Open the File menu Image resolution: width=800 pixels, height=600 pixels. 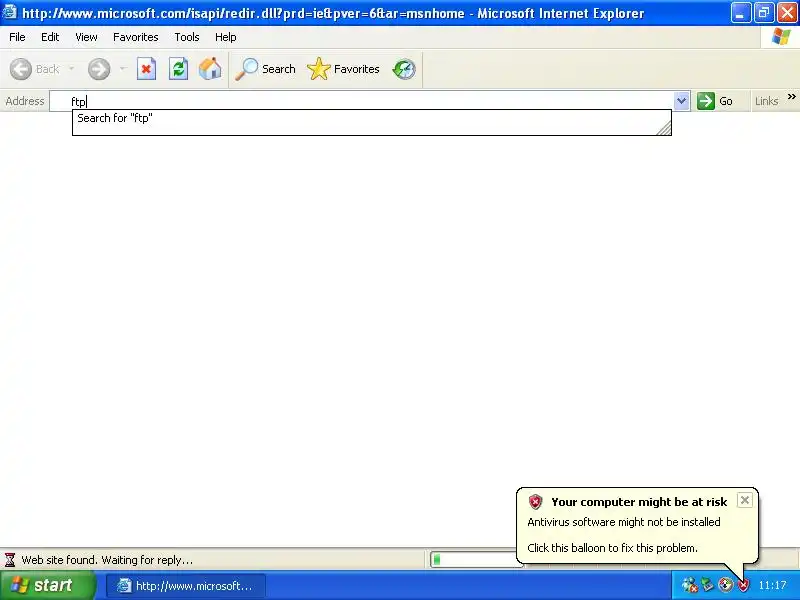[x=17, y=37]
